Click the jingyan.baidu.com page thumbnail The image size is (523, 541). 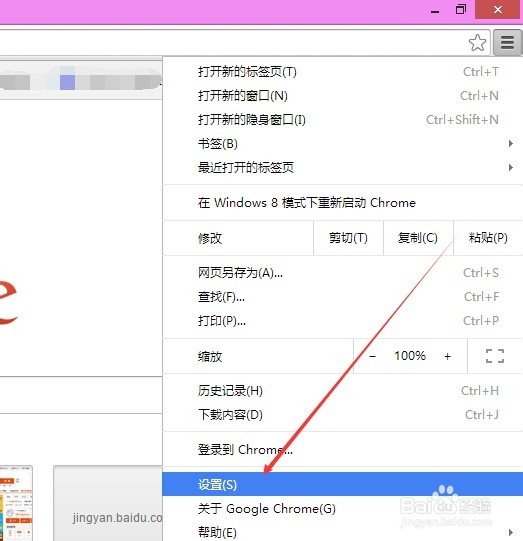108,503
